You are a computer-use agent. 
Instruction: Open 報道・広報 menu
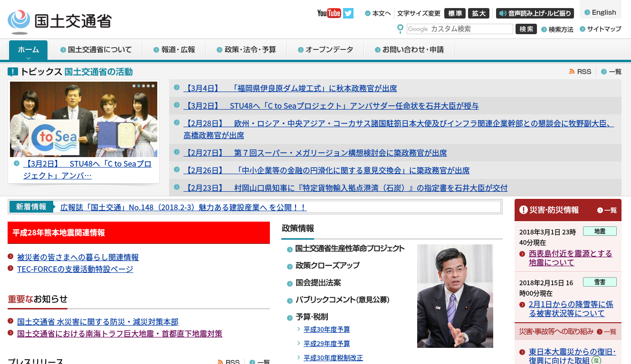coord(174,49)
